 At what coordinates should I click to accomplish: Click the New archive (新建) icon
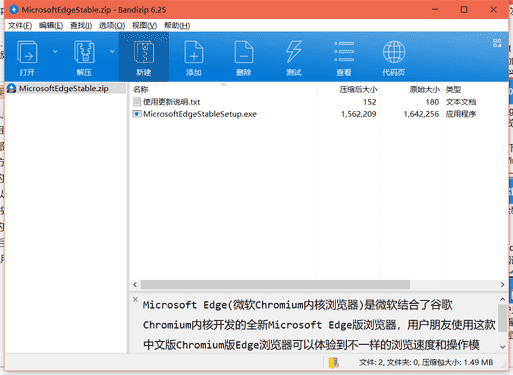click(144, 52)
